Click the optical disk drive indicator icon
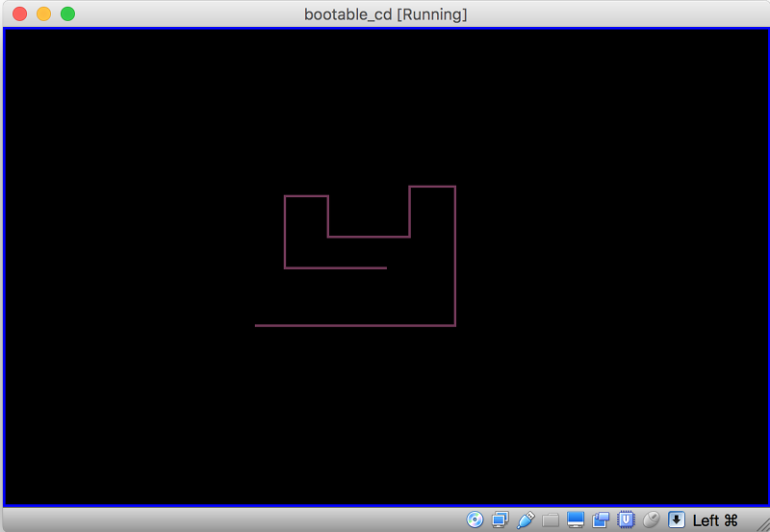The image size is (770, 532). 475,520
